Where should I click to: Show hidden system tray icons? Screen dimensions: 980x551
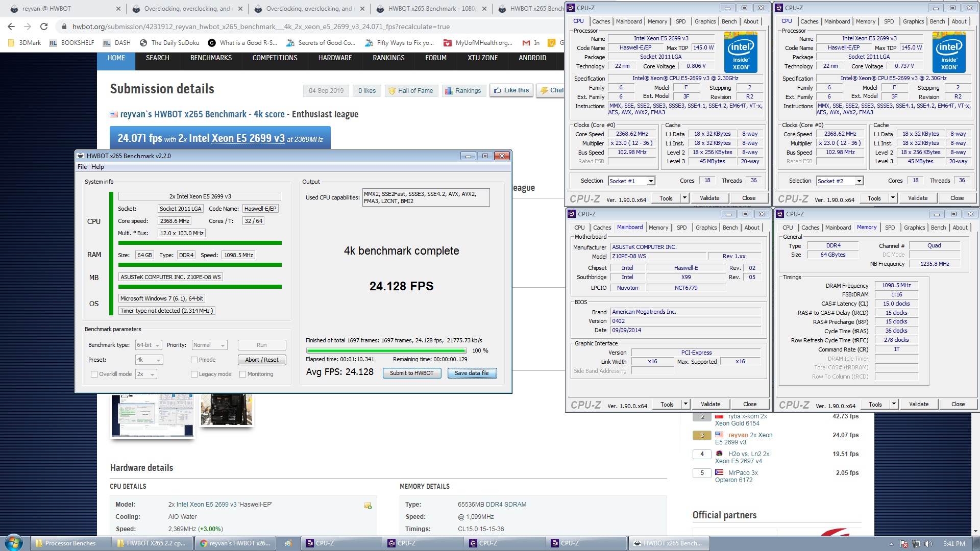891,544
